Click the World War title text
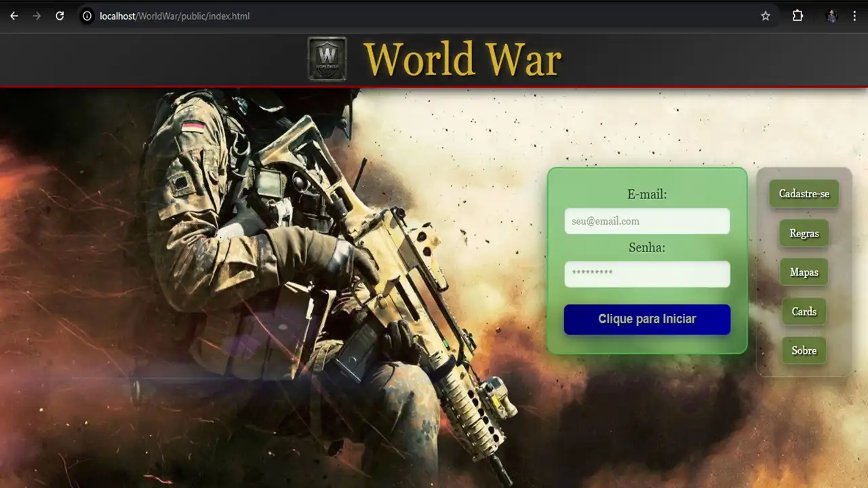The image size is (868, 488). 462,59
